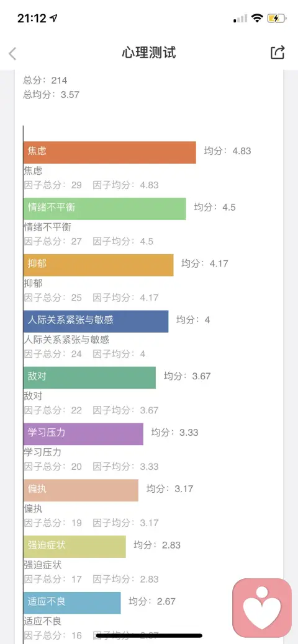Select the peach 偏执 bar

(x=81, y=490)
